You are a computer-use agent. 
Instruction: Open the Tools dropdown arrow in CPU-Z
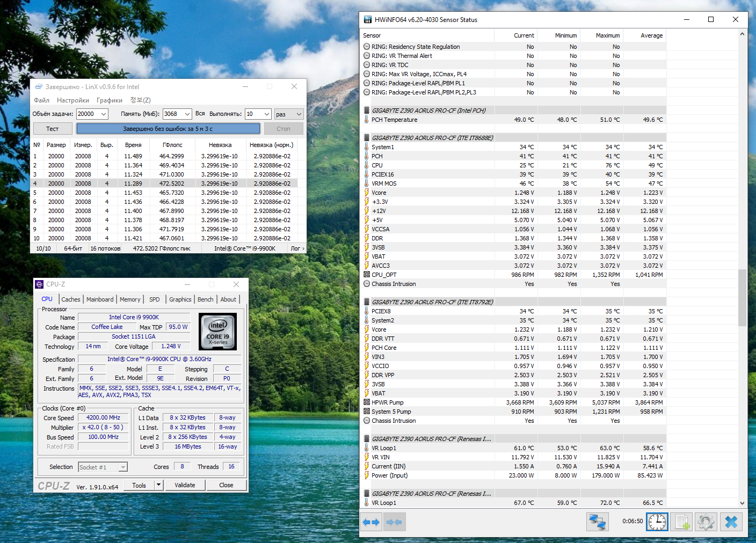tap(158, 485)
